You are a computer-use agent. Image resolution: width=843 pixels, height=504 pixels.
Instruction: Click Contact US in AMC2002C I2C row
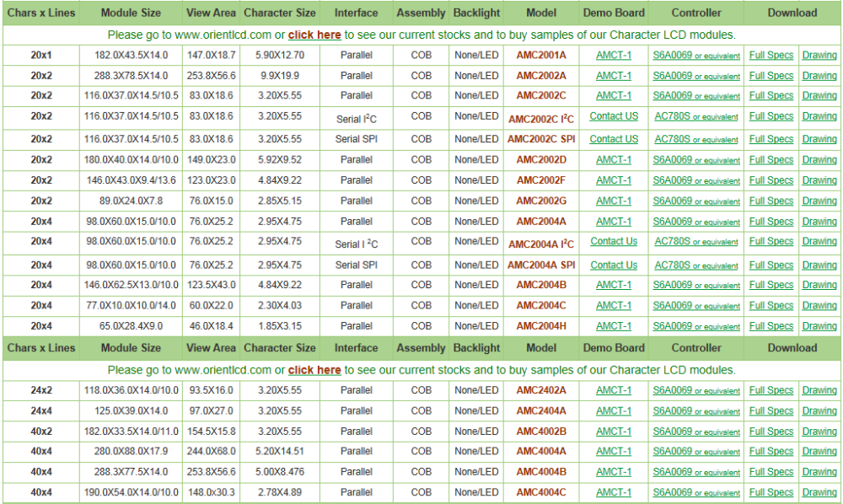tap(614, 116)
